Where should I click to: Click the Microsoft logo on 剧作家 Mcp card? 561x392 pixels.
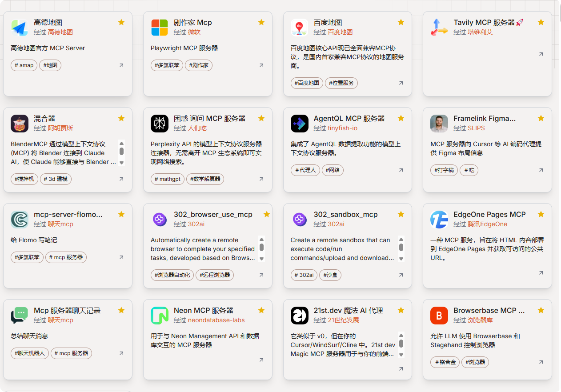click(x=160, y=28)
